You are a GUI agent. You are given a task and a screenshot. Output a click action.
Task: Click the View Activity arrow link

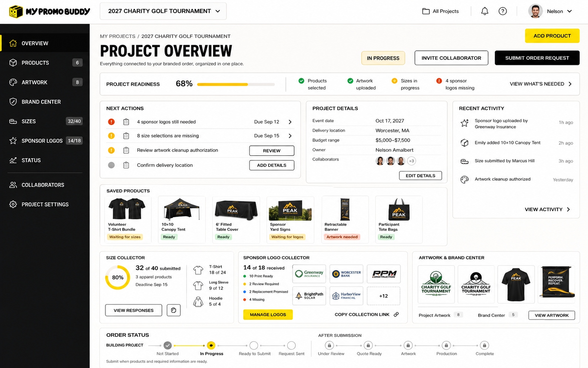coord(548,209)
